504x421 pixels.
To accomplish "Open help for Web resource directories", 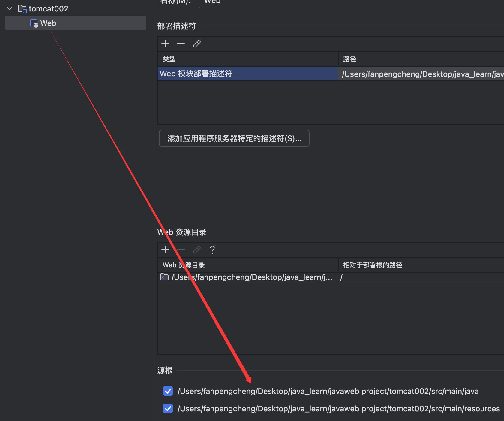I will pos(212,250).
